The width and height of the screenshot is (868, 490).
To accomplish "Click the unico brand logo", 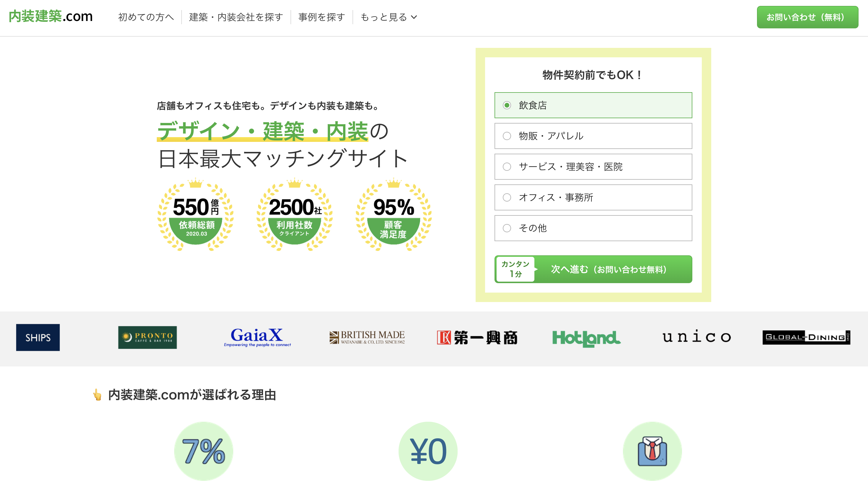I will pos(696,338).
